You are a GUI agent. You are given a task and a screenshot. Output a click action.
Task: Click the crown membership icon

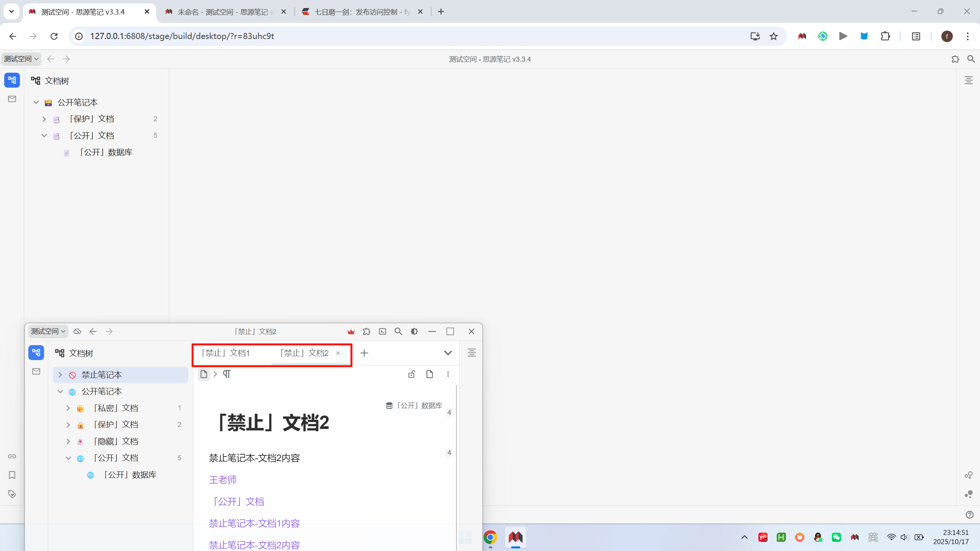(351, 331)
